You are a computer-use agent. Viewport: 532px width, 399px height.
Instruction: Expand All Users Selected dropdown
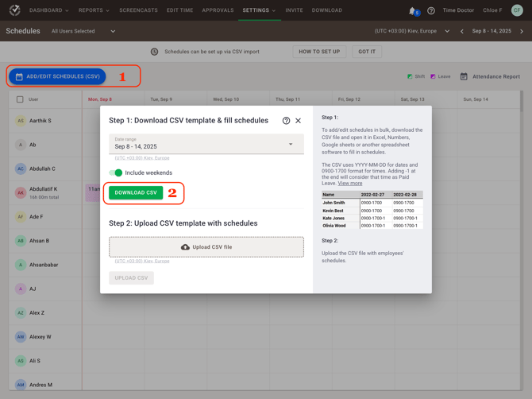pyautogui.click(x=83, y=31)
